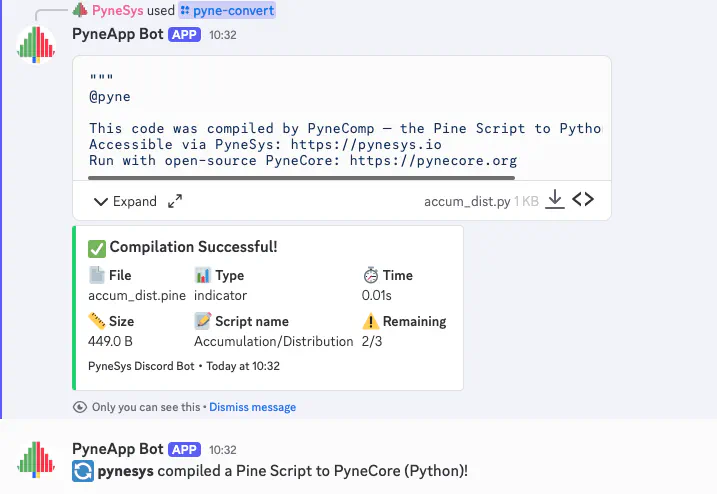
Task: Download the accum_dist.py file
Action: [x=555, y=200]
